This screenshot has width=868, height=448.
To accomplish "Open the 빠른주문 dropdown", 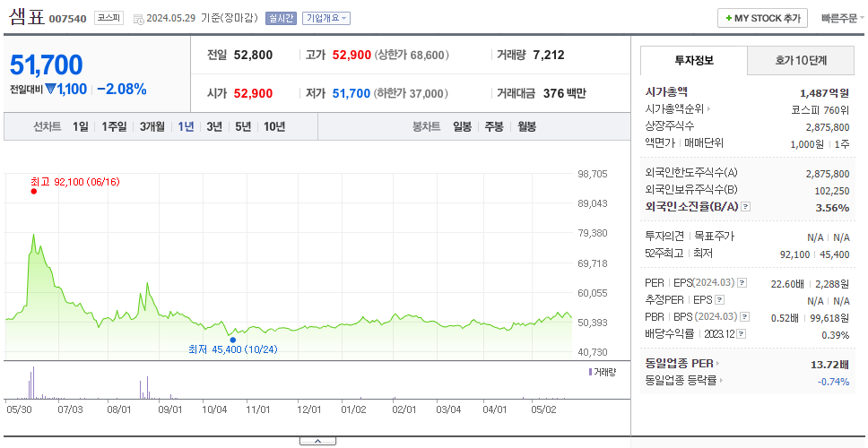I will (843, 18).
